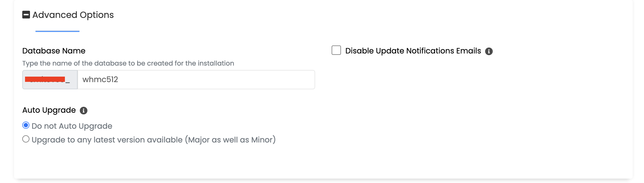This screenshot has width=644, height=183.
Task: Select the Do not Auto Upgrade radio button
Action: tap(26, 125)
